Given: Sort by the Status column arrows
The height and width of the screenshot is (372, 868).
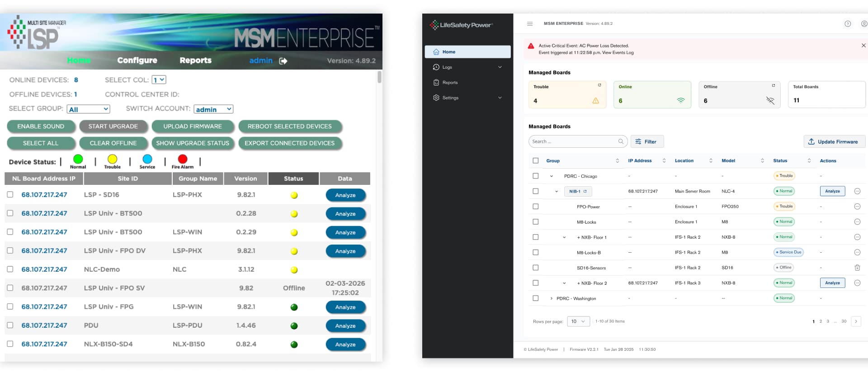Looking at the screenshot, I should pos(809,161).
